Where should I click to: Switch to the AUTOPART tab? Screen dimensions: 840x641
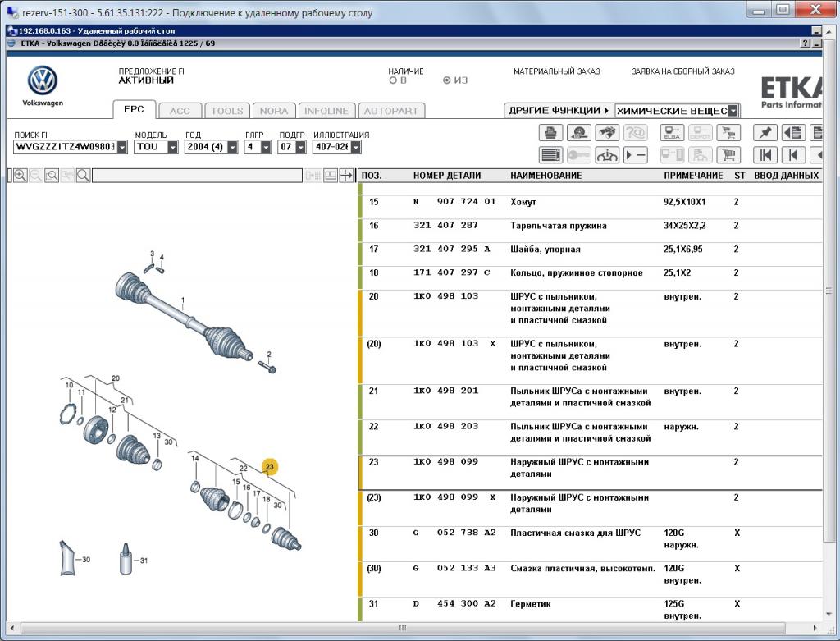click(x=391, y=111)
